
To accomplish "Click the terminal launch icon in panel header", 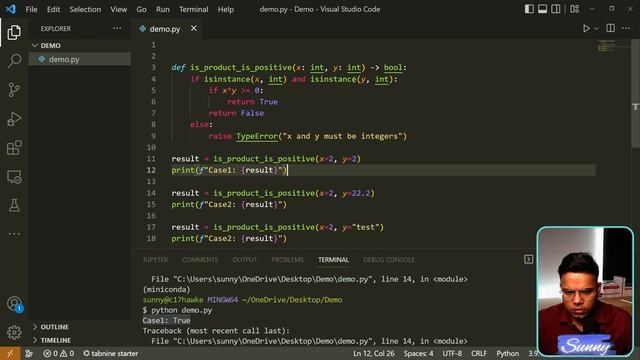I will pyautogui.click(x=529, y=259).
